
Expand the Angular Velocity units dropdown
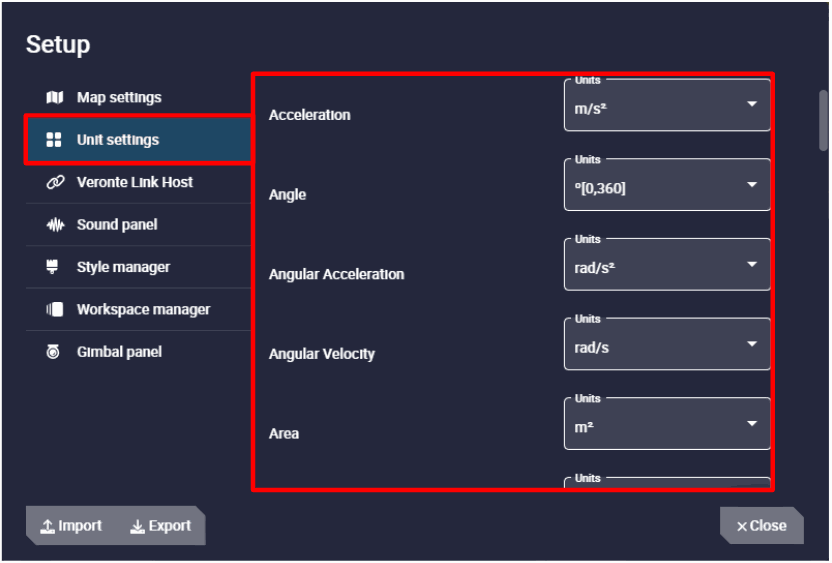click(x=667, y=345)
